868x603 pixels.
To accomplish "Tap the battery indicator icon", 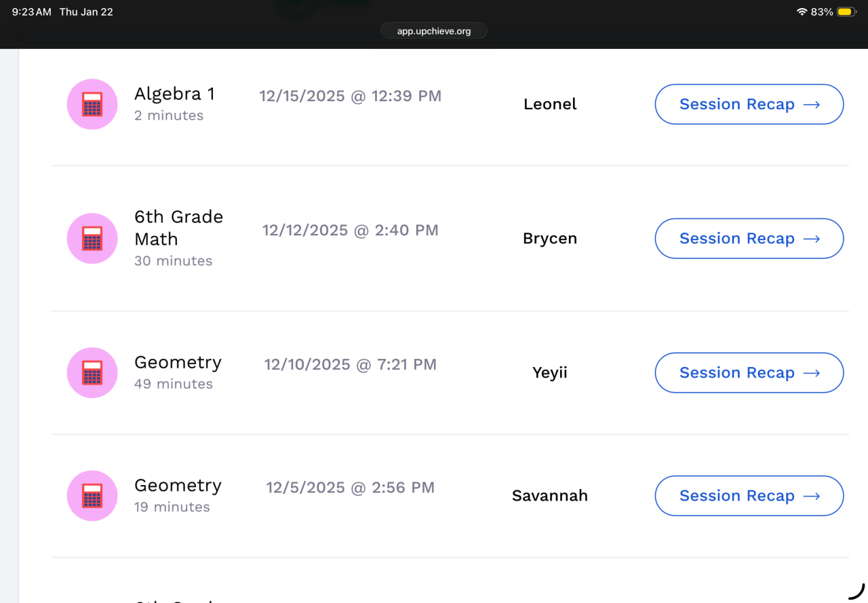I will pos(846,12).
